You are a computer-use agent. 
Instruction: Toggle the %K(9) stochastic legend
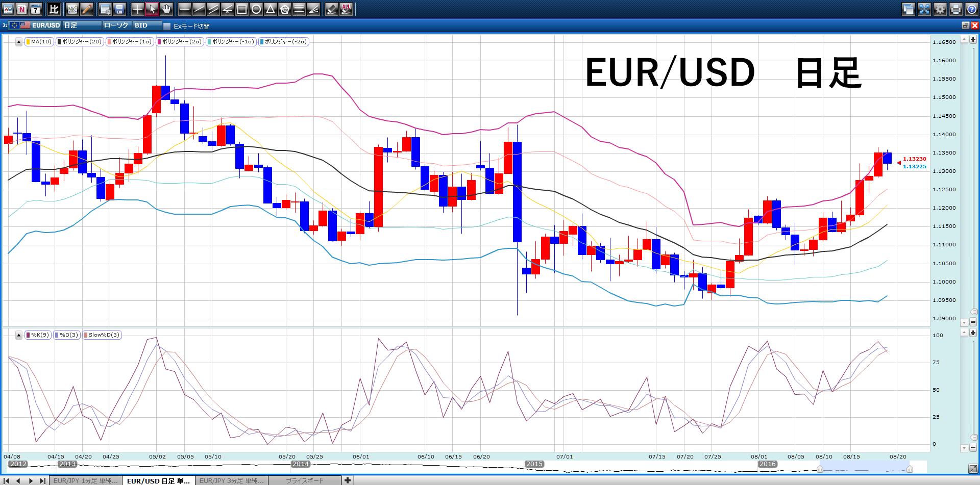click(x=38, y=335)
